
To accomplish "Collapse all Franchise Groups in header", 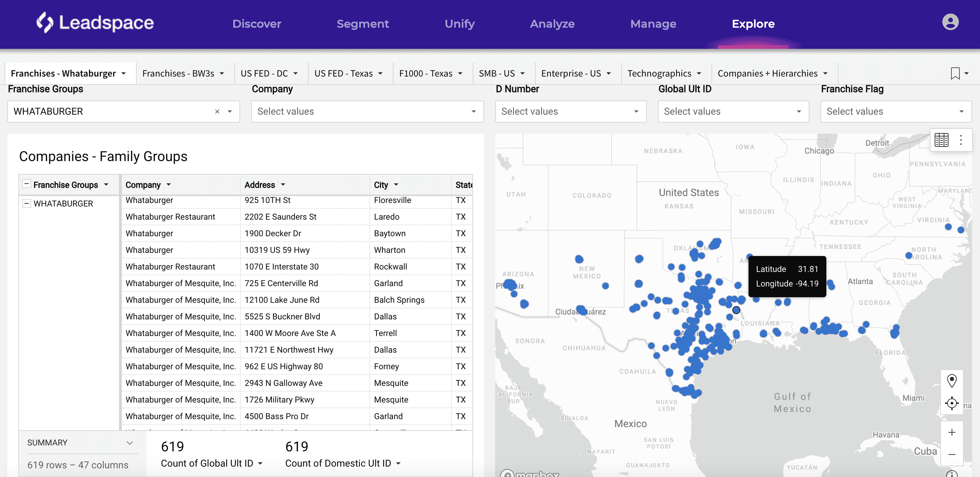I will click(27, 184).
